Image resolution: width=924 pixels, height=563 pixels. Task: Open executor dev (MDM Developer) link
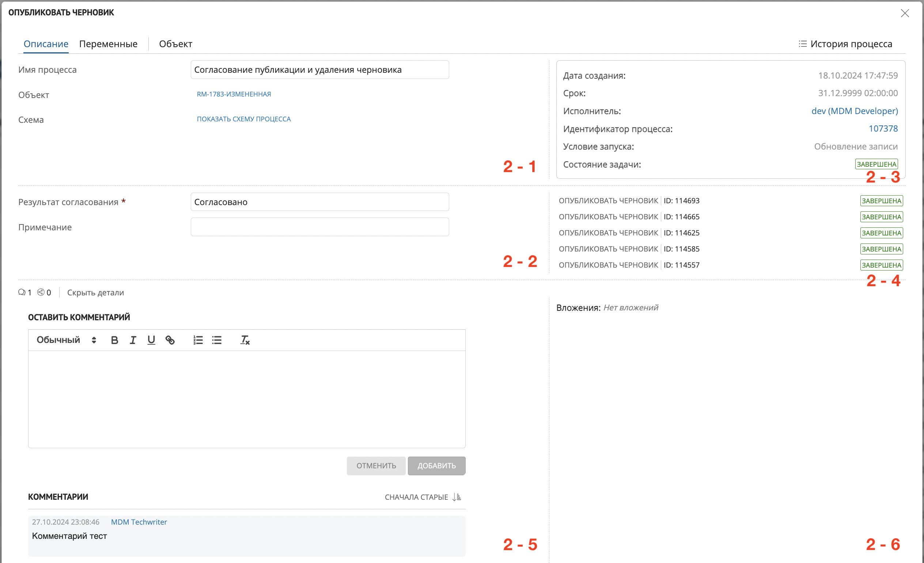coord(855,111)
